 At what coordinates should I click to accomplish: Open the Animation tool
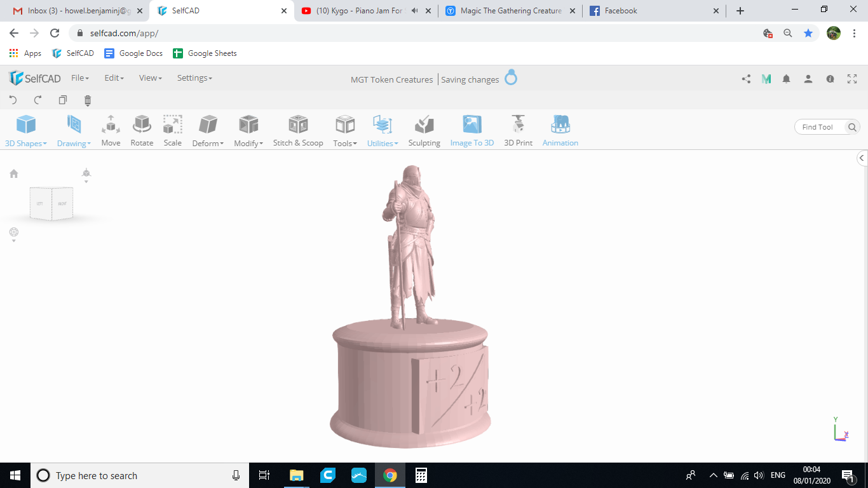(x=560, y=131)
